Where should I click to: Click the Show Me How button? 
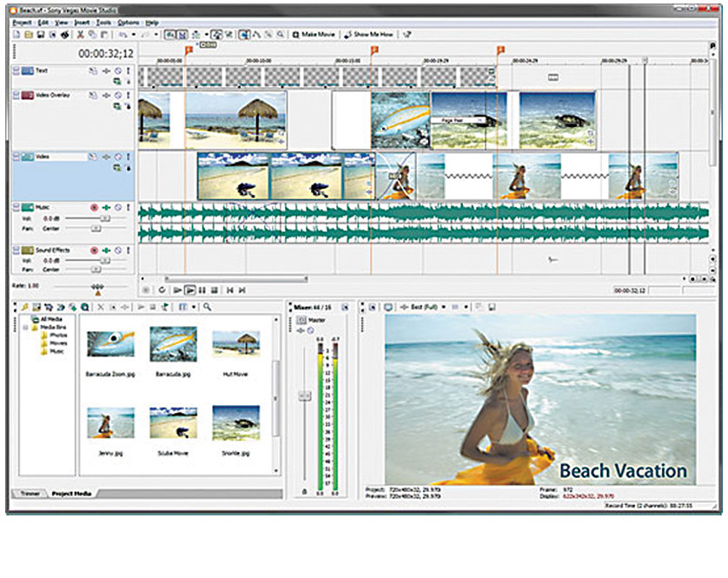(368, 35)
